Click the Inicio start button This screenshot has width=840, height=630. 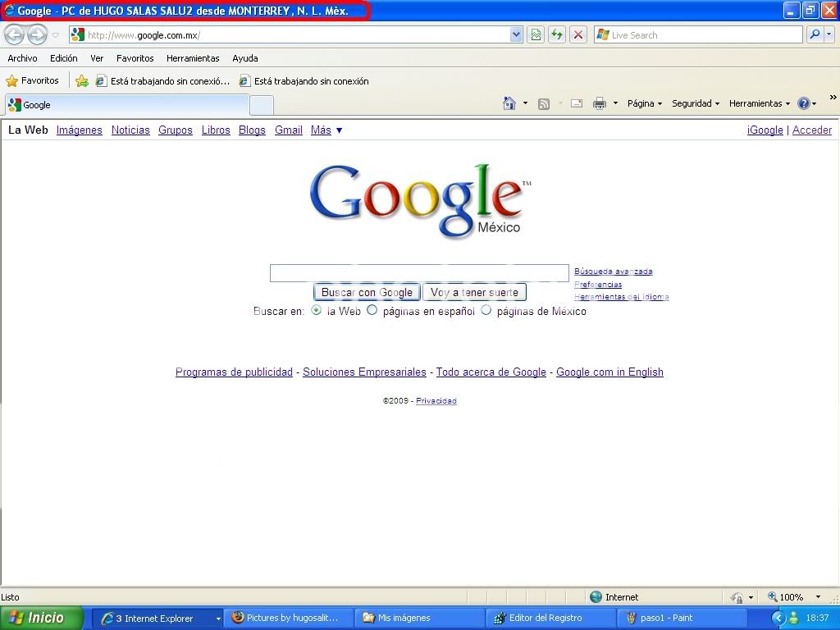click(x=41, y=619)
